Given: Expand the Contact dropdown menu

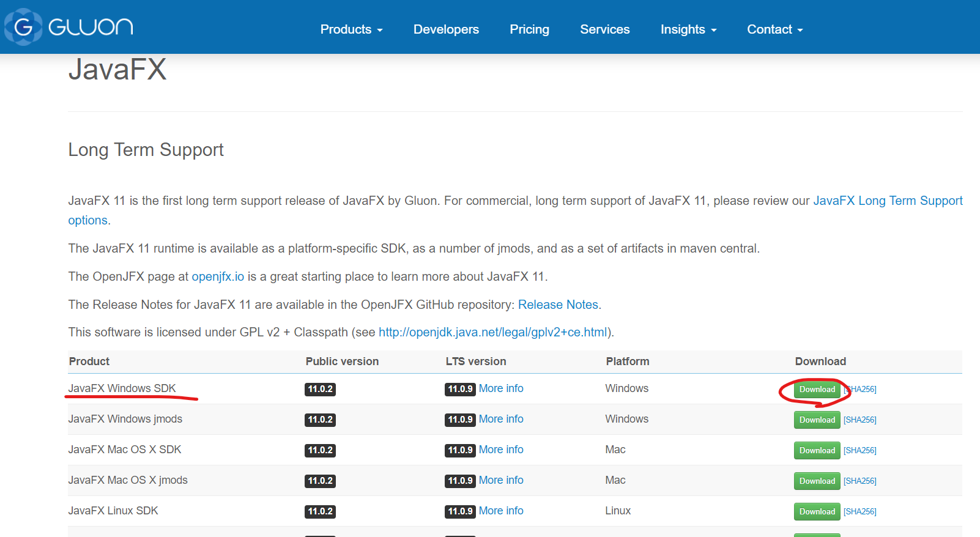Looking at the screenshot, I should point(774,29).
